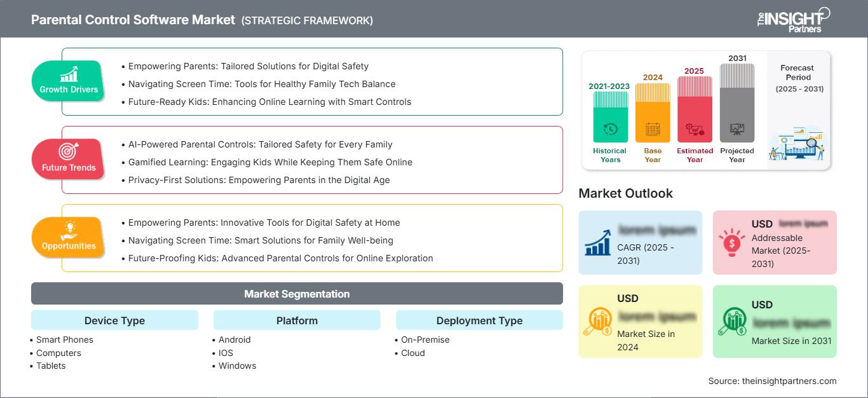Click the Growth Drivers bar chart icon
The height and width of the screenshot is (398, 868).
69,74
